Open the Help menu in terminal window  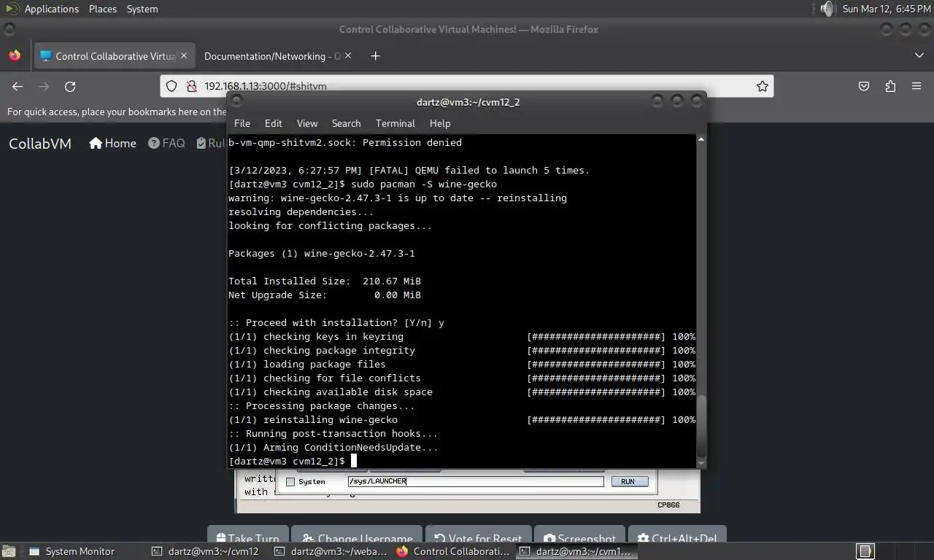pyautogui.click(x=440, y=123)
